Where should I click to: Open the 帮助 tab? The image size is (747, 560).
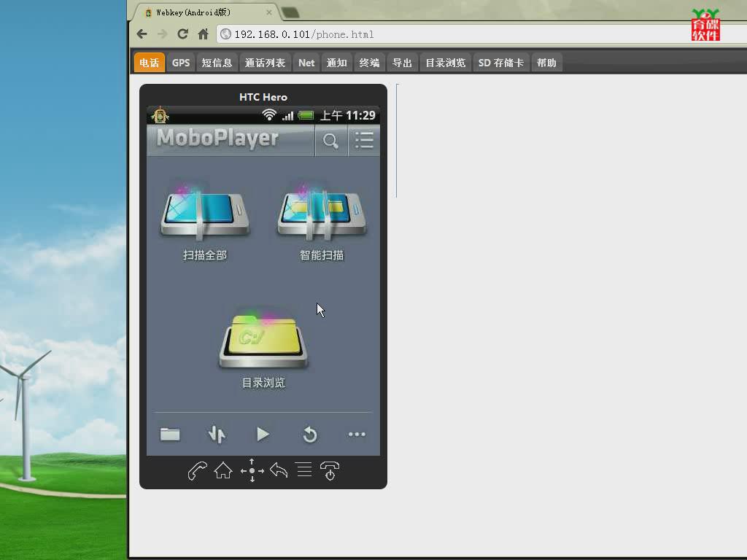pos(546,63)
